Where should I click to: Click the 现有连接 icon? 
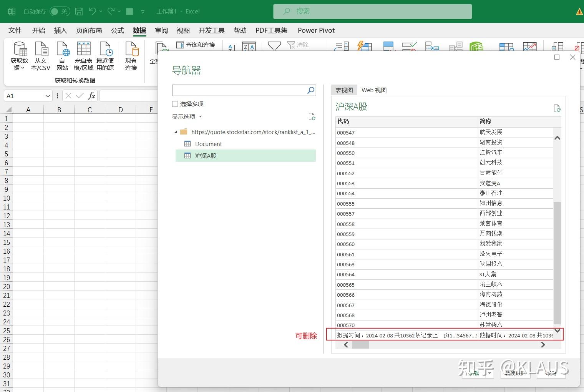click(x=131, y=56)
